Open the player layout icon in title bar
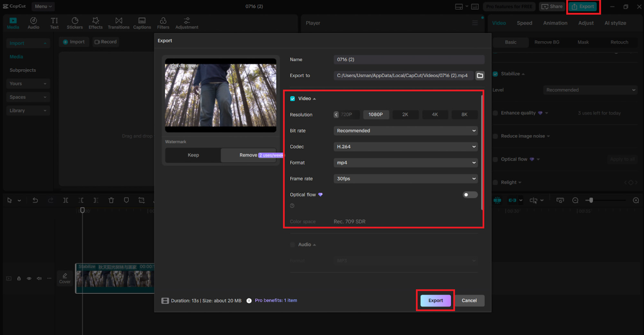644x335 pixels. pos(459,6)
